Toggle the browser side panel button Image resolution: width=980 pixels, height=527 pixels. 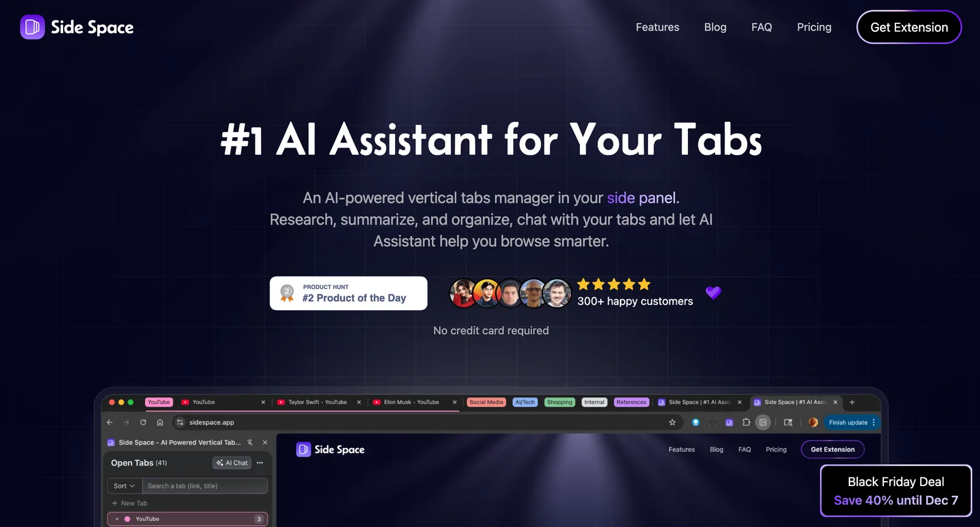(x=763, y=422)
